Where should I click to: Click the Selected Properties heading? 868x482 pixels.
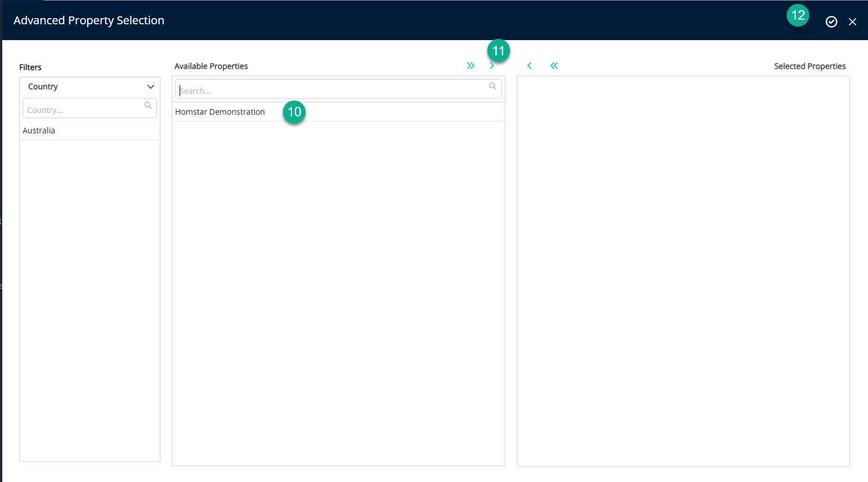click(x=809, y=66)
